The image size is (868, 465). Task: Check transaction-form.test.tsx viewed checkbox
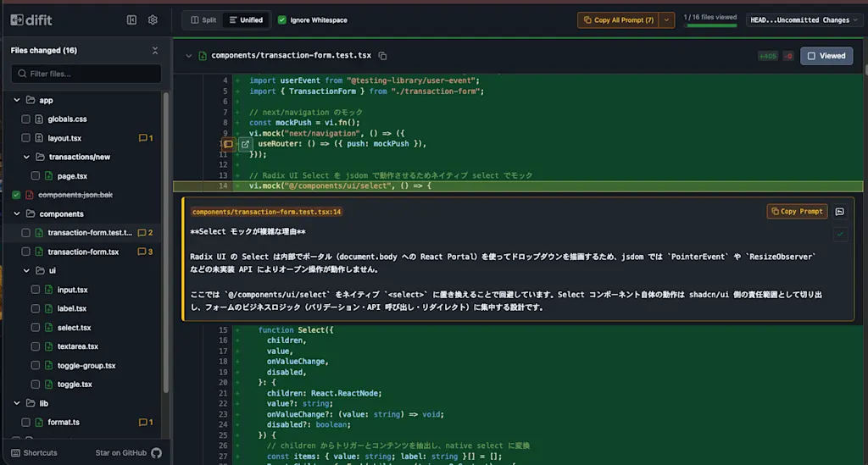coord(25,233)
